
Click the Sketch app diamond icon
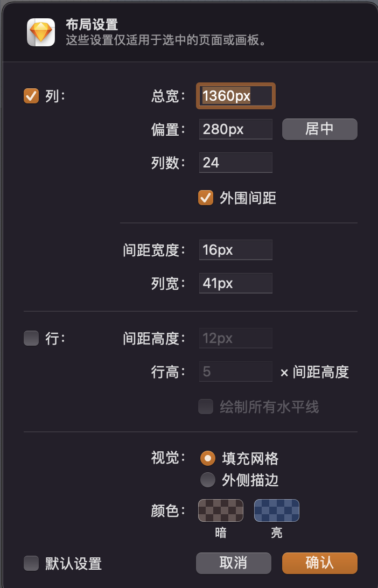click(41, 32)
